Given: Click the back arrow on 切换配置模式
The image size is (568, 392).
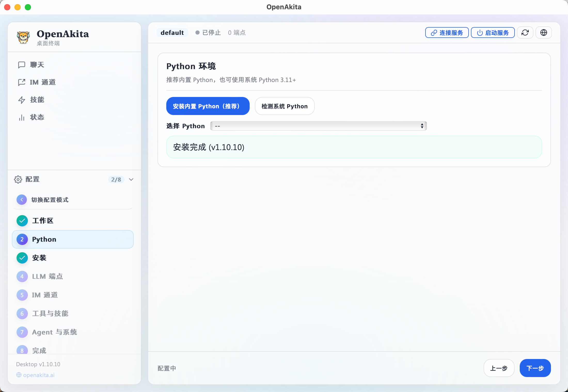Looking at the screenshot, I should tap(22, 199).
